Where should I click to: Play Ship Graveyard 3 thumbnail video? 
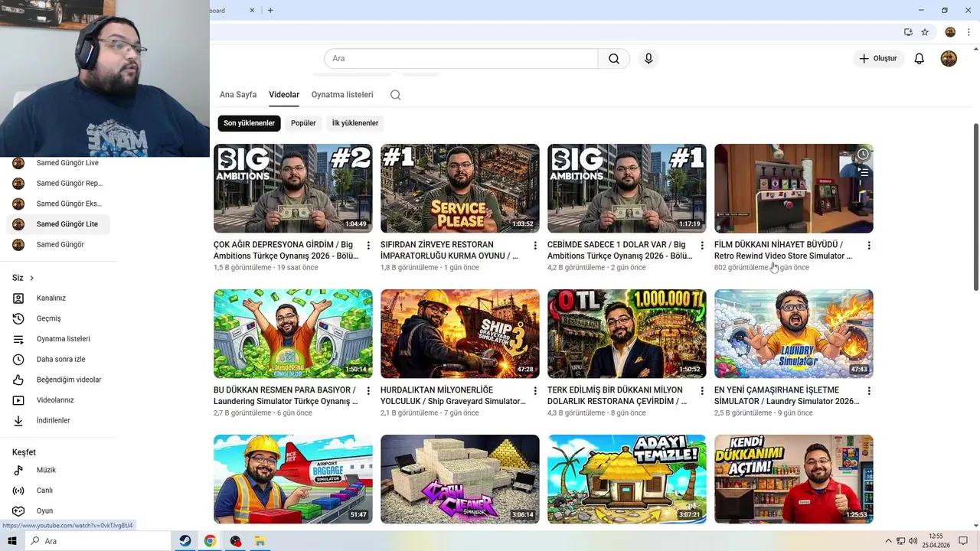460,334
